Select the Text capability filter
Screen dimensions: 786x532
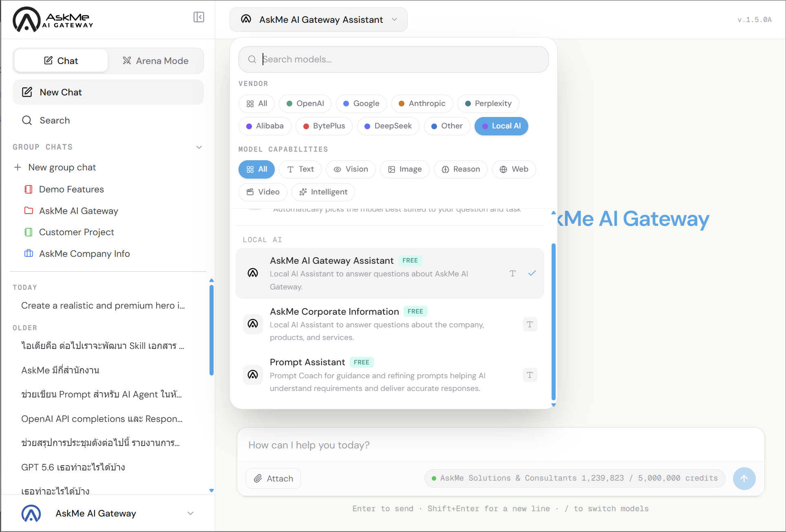[300, 169]
